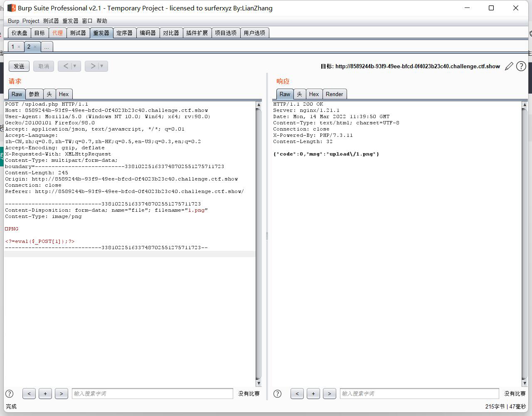Select repeater tab 2
This screenshot has height=416, width=532.
point(29,47)
